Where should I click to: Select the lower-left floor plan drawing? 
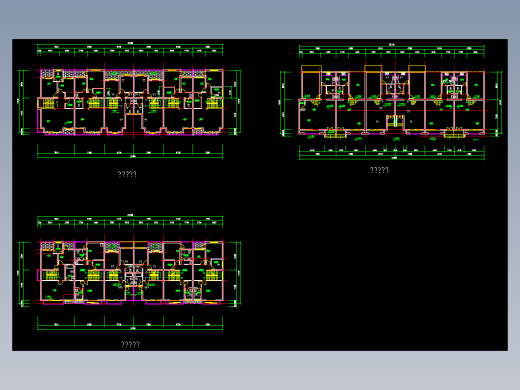coord(130,273)
